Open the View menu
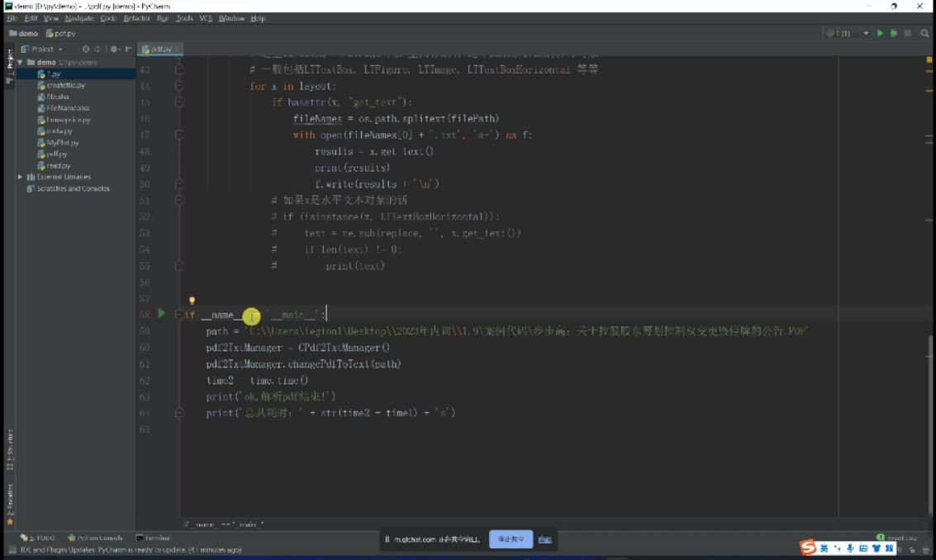Viewport: 936px width, 560px height. click(51, 18)
